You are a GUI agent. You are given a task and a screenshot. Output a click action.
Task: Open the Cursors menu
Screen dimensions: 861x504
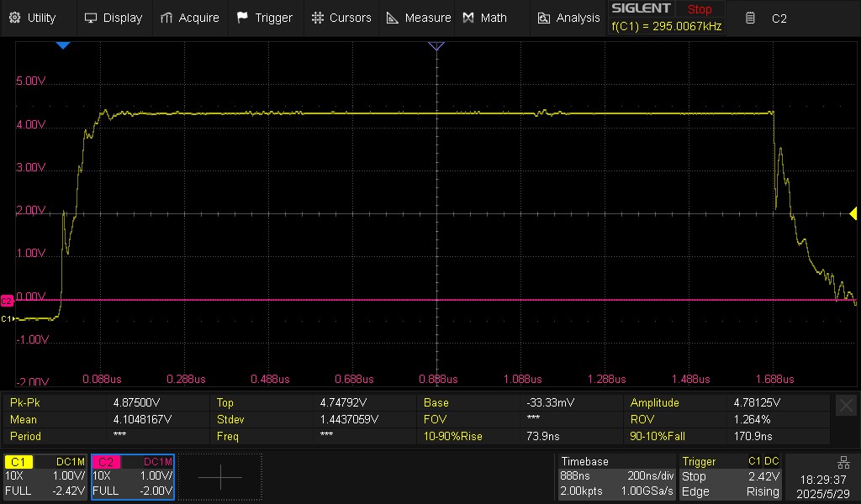point(341,18)
